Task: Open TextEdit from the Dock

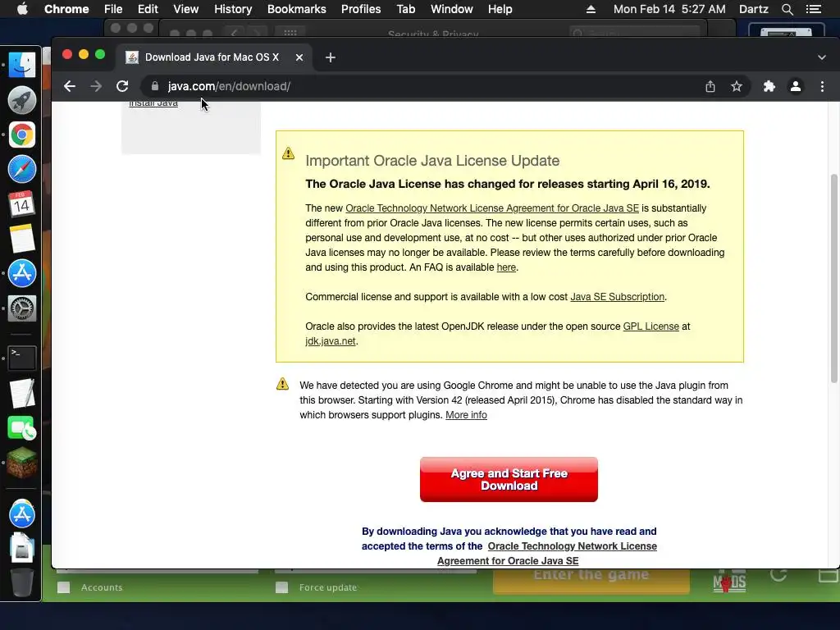Action: [22, 393]
